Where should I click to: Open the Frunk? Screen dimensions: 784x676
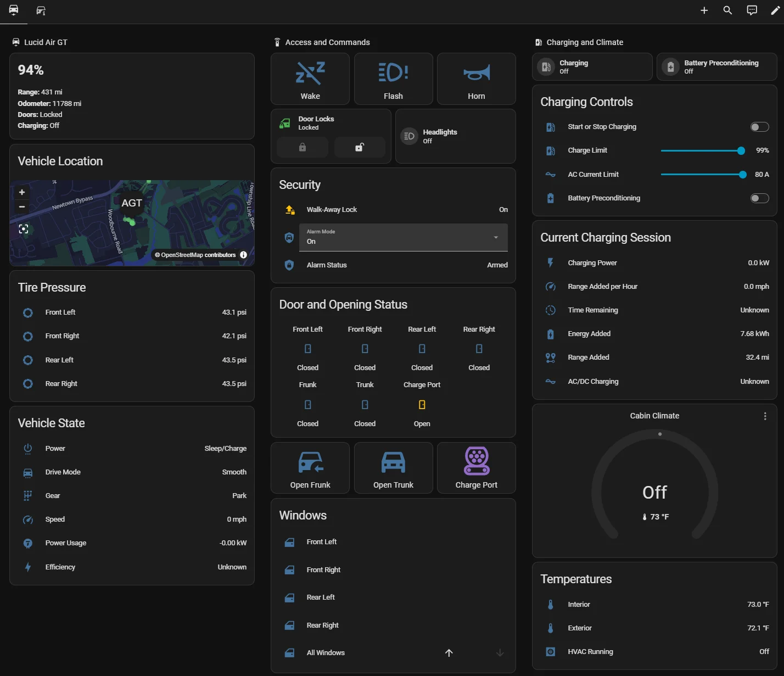click(x=310, y=468)
